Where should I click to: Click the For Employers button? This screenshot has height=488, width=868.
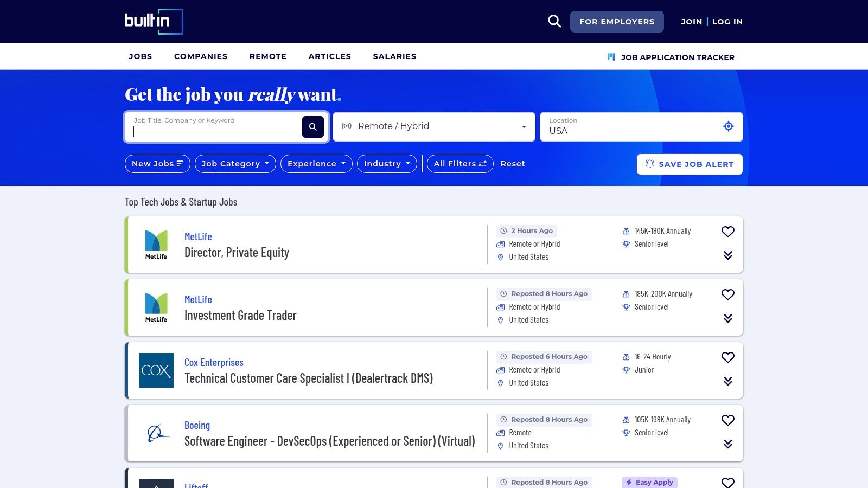pyautogui.click(x=617, y=22)
